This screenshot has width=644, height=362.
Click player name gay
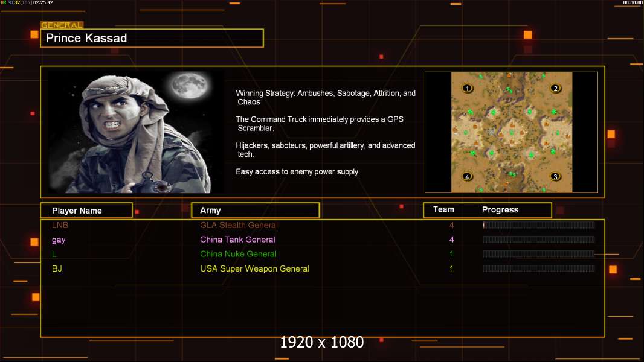coord(59,240)
